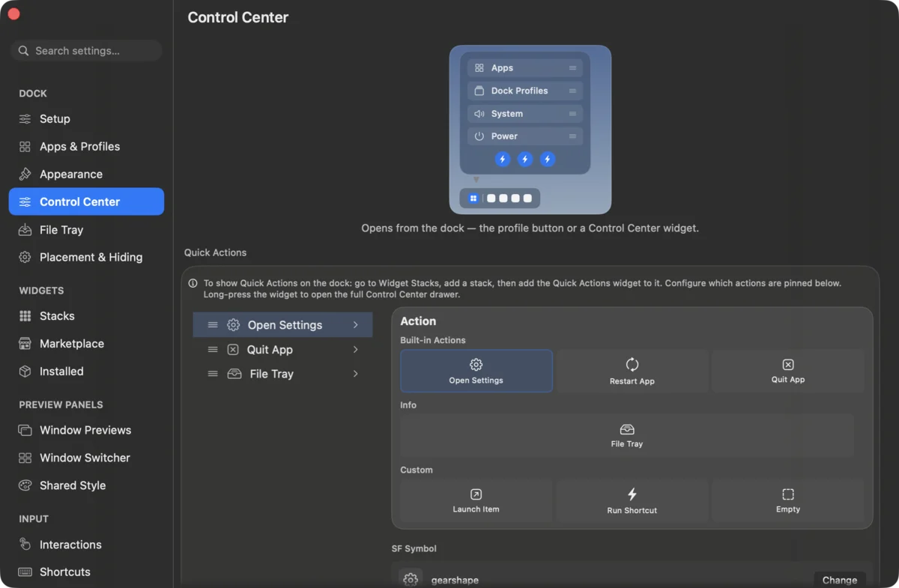Expand the File Tray row chevron
Image resolution: width=899 pixels, height=588 pixels.
tap(356, 374)
